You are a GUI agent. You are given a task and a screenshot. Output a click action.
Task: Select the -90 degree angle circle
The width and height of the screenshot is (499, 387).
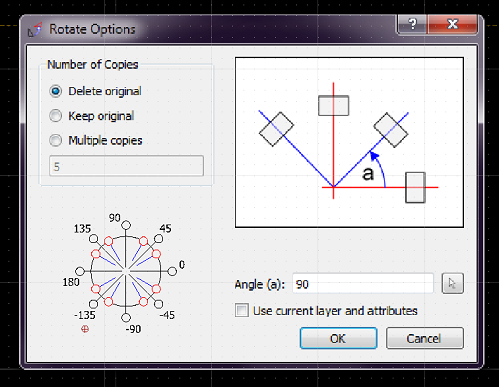126,318
